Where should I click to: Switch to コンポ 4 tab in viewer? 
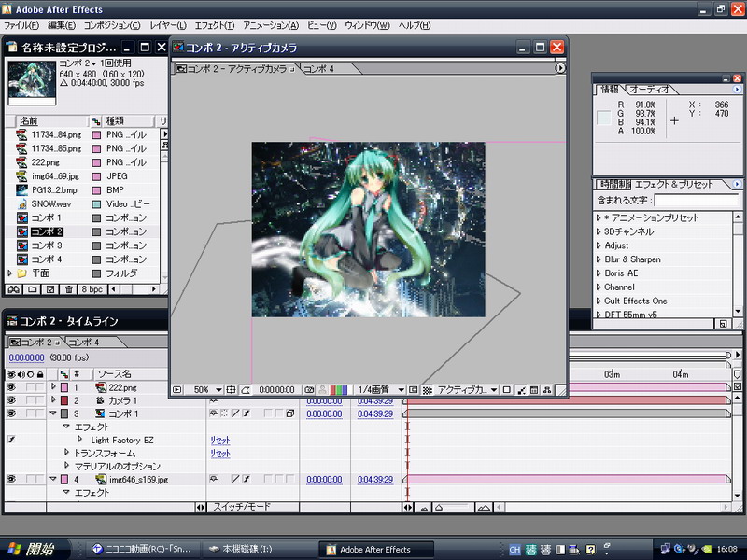[318, 69]
